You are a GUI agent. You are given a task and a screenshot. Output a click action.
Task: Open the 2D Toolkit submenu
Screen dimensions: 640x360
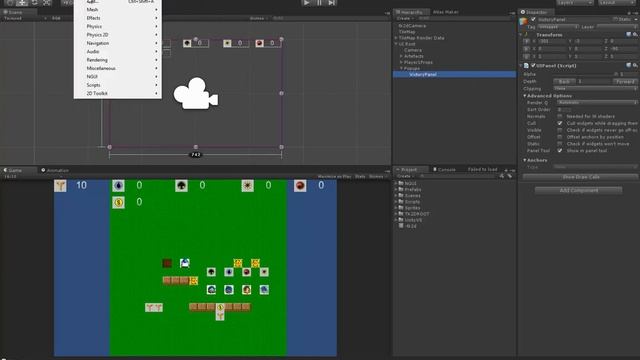click(118, 93)
